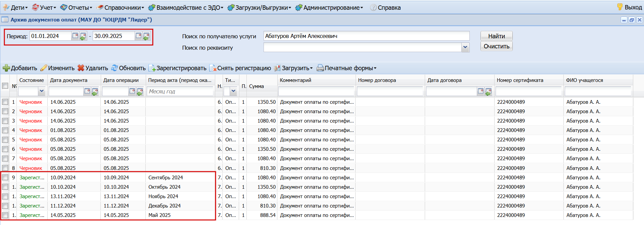Click the Комментарий filter field
Screen dimensions: 644x225
pyautogui.click(x=316, y=91)
